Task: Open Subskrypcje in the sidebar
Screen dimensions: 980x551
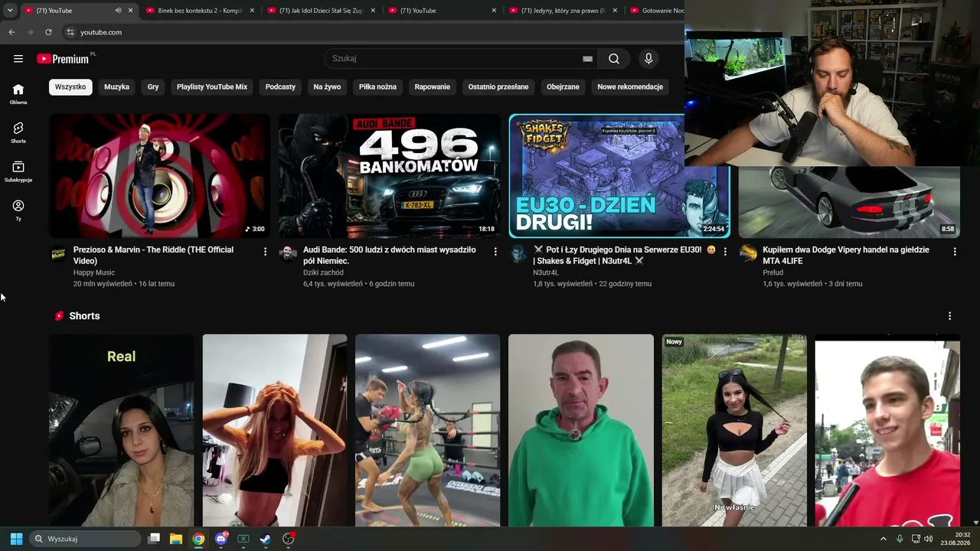Action: coord(18,171)
